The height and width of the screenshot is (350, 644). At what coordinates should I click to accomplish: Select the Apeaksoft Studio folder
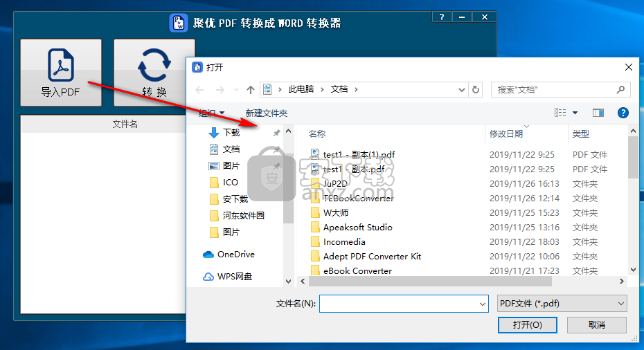358,228
